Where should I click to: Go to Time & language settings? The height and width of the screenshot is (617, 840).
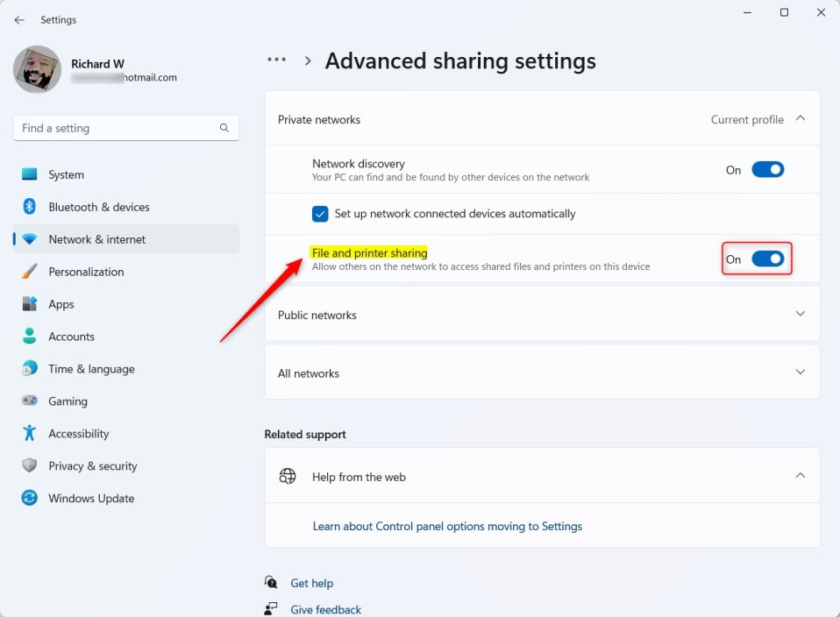91,369
